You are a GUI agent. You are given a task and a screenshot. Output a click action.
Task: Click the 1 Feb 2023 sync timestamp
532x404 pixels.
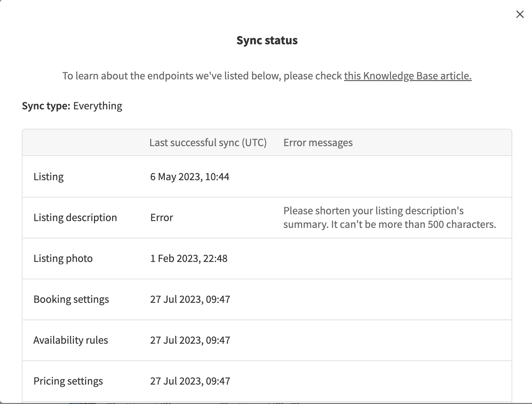[x=188, y=258]
